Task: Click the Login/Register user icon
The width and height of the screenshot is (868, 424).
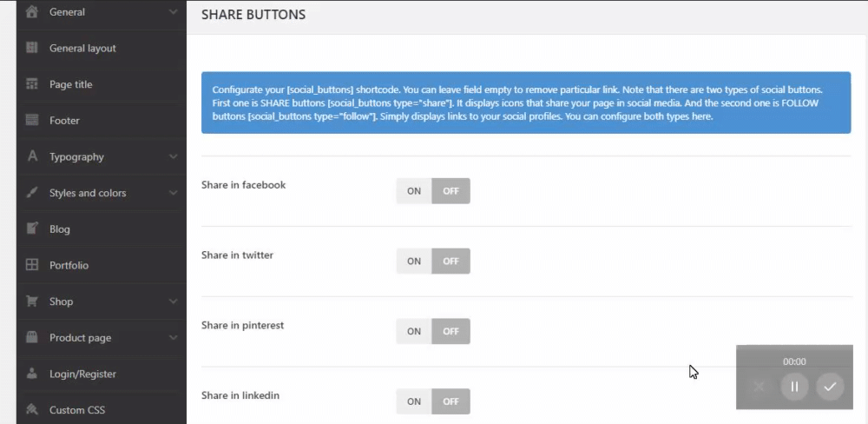Action: tap(32, 374)
